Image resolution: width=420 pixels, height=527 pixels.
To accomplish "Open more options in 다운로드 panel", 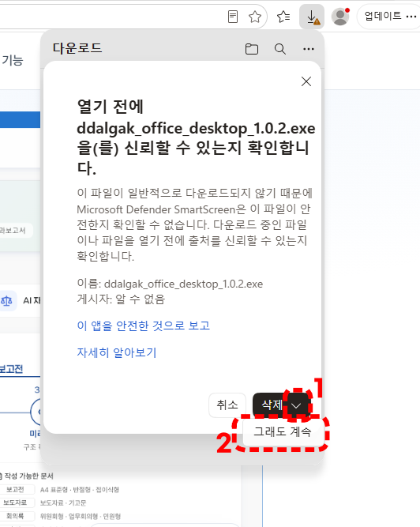I will coord(308,49).
